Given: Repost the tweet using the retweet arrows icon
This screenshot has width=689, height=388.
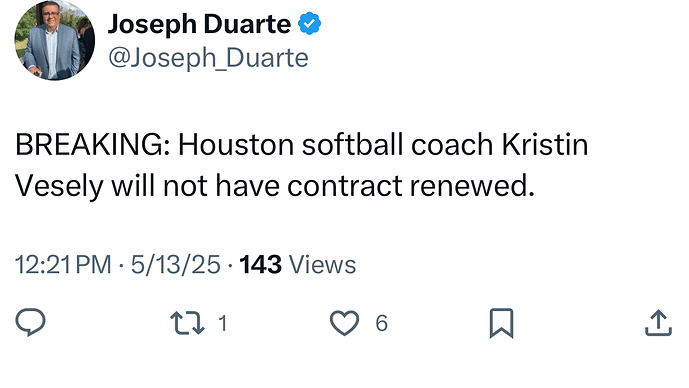Looking at the screenshot, I should click(x=188, y=323).
